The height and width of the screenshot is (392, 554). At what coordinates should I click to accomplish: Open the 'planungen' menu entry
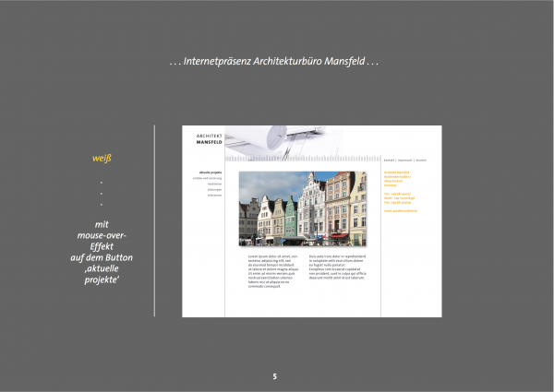point(214,189)
